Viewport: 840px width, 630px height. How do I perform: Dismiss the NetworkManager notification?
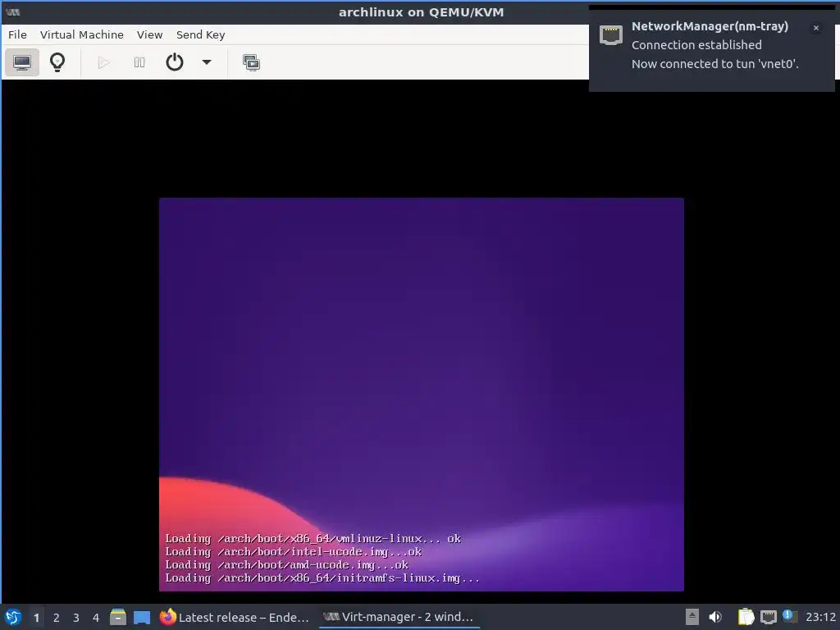pos(816,28)
